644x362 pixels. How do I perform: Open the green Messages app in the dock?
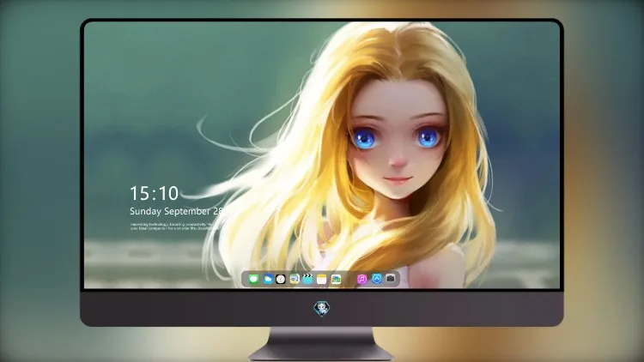tap(253, 279)
